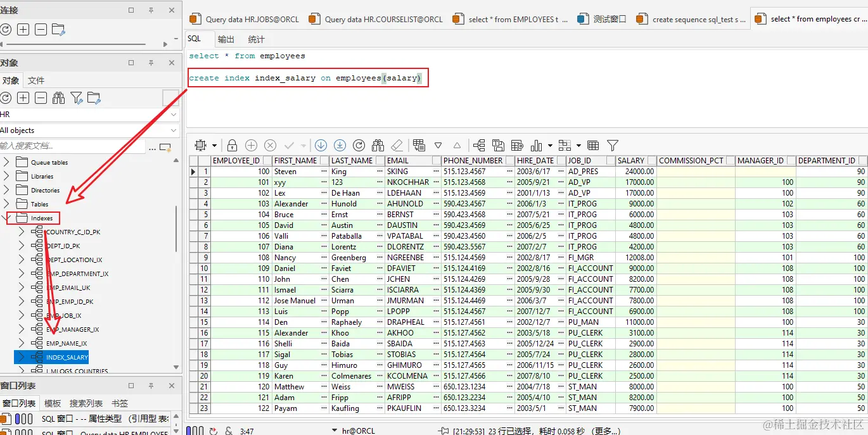Switch to Query data HR.COURSELIST@ORCL tab

click(x=376, y=20)
